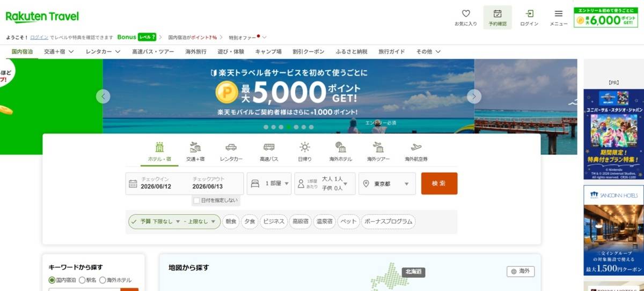This screenshot has height=291, width=644.
Task: Select the fourth carousel dot indicator
Action: click(x=289, y=127)
